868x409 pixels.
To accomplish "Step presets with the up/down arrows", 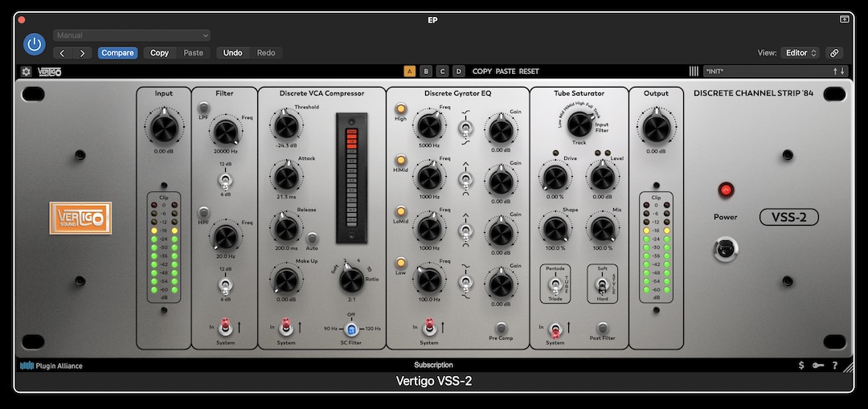I will tap(838, 72).
